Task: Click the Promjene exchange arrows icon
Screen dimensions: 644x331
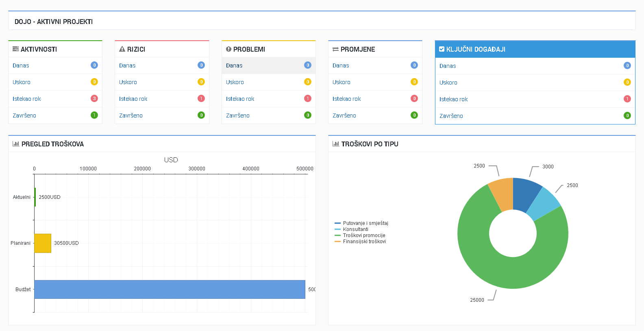Action: click(335, 49)
